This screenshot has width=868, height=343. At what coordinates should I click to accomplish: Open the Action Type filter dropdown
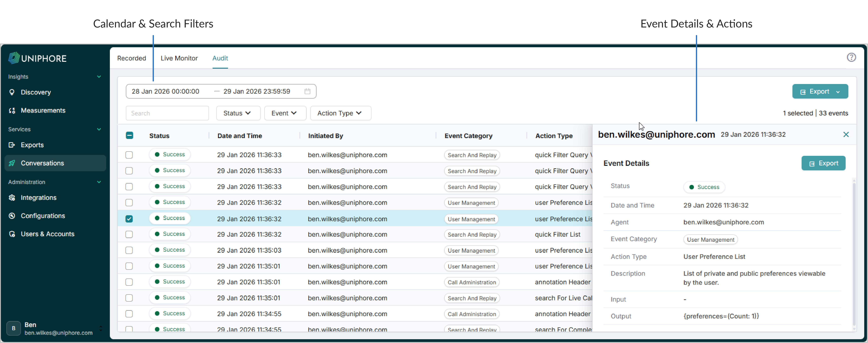[x=340, y=113]
